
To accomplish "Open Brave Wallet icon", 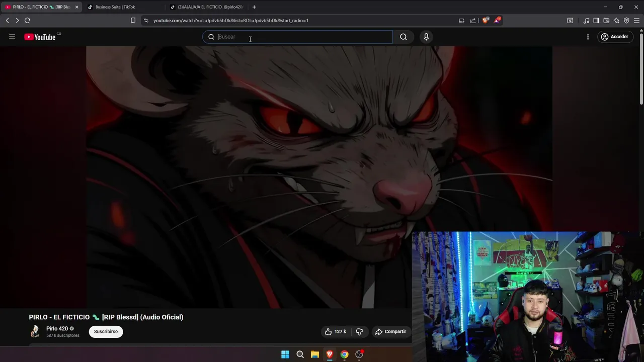I will tap(606, 21).
